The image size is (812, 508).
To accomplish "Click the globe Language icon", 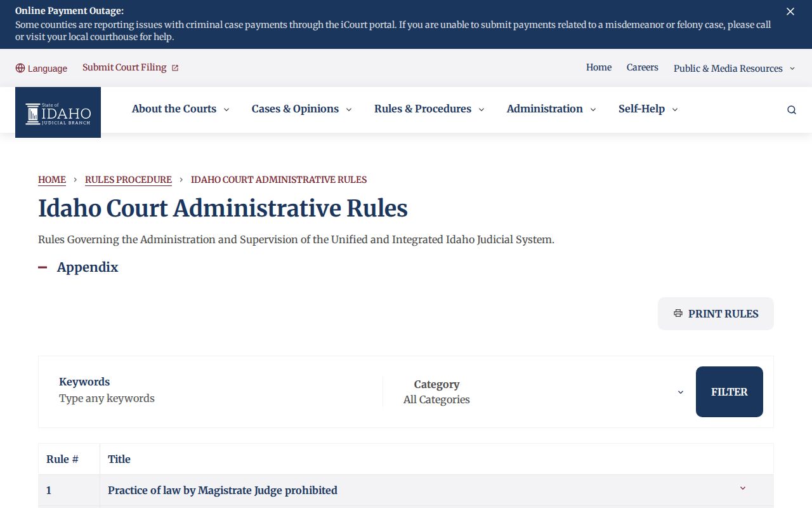I will [20, 68].
